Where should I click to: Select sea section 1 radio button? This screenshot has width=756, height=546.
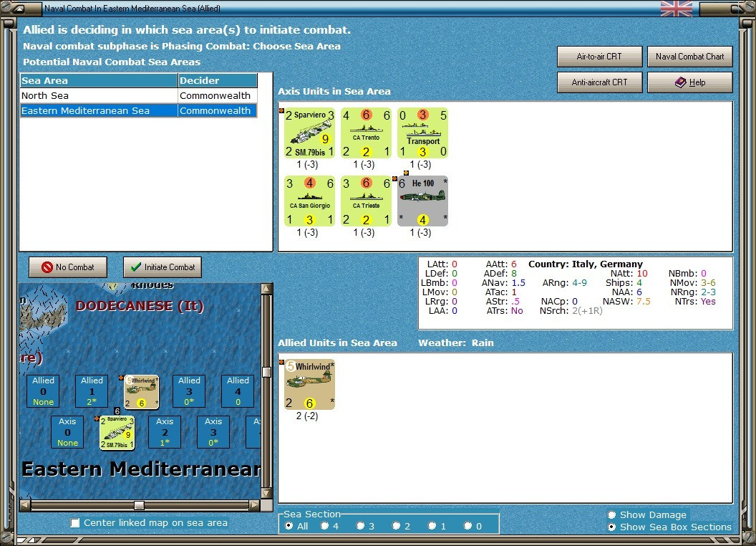pos(432,526)
